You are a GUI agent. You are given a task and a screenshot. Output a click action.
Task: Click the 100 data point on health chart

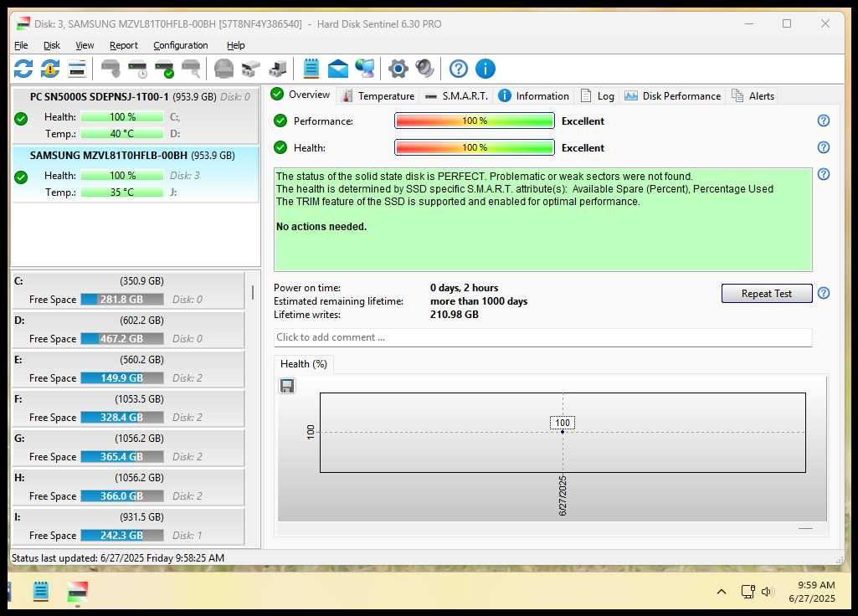coord(563,432)
